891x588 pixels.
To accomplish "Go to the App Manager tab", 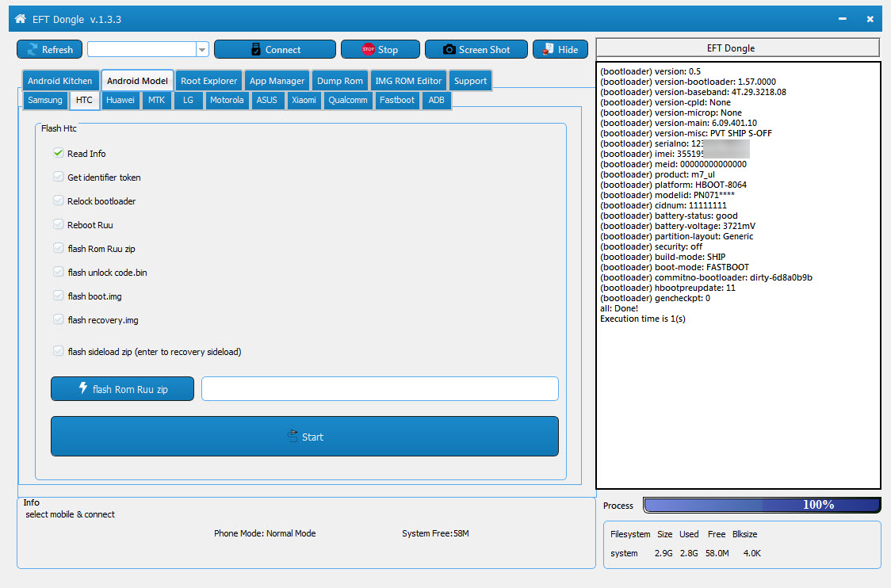I will [277, 81].
